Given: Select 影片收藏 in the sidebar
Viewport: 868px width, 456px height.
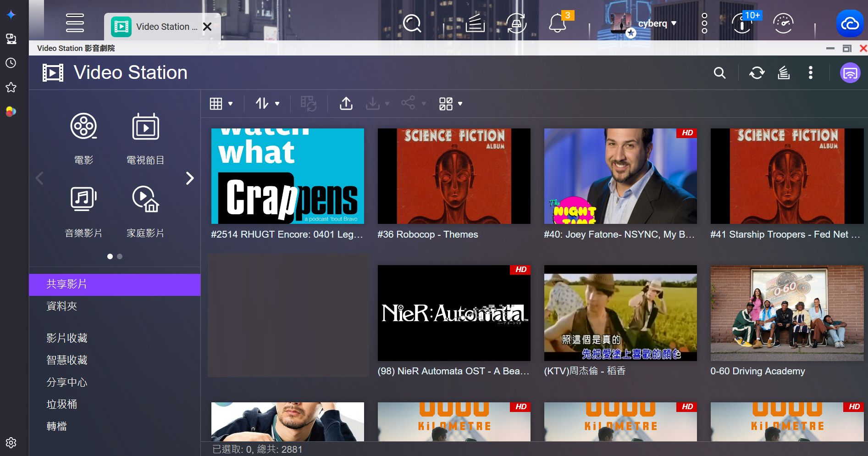Looking at the screenshot, I should click(115, 339).
